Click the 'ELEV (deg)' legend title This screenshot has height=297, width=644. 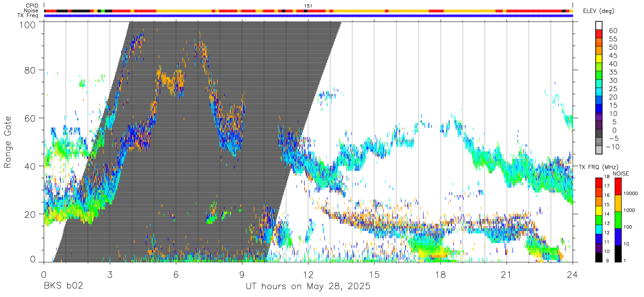[598, 11]
